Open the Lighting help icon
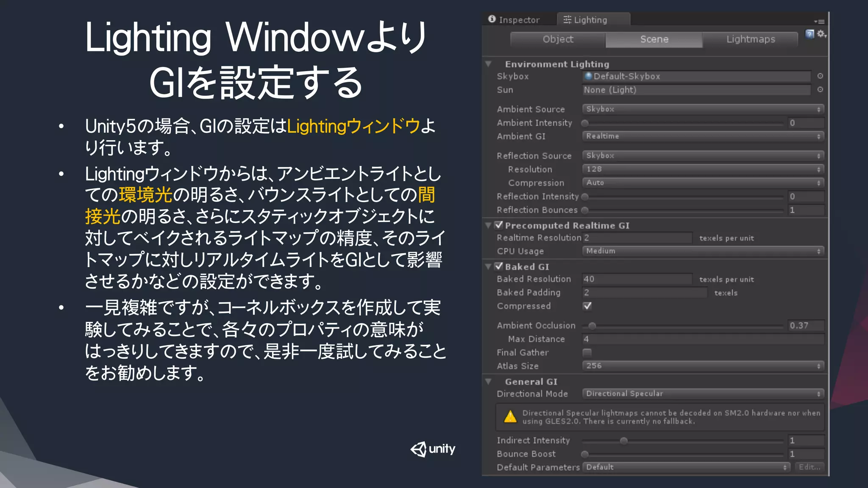 pyautogui.click(x=810, y=34)
